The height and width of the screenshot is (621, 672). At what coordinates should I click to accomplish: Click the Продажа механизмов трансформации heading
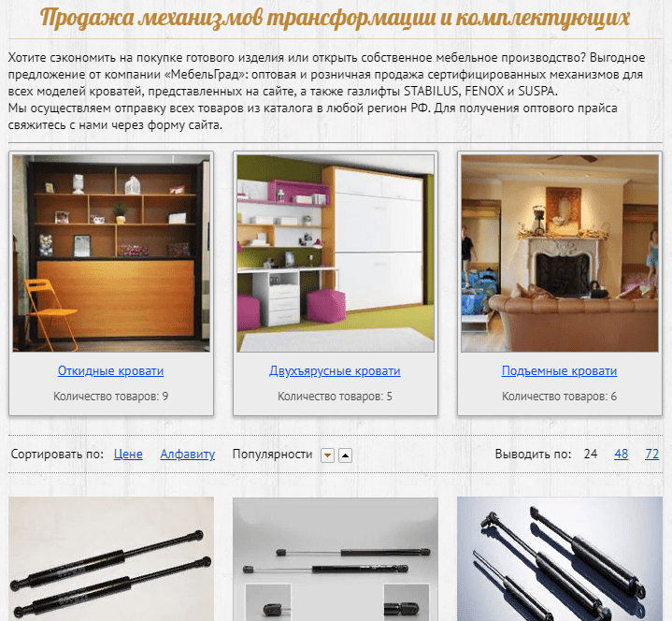(335, 18)
